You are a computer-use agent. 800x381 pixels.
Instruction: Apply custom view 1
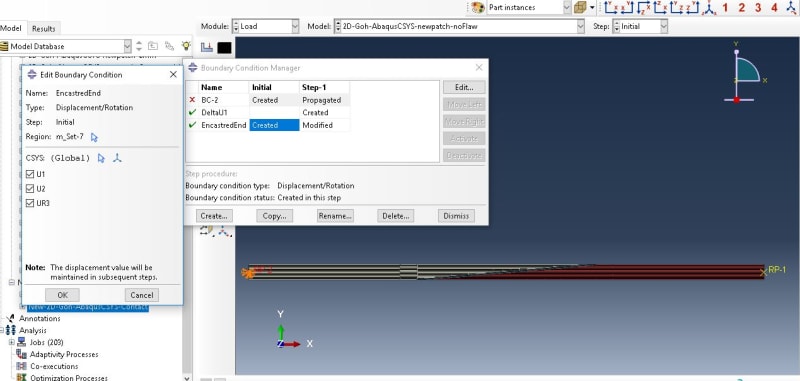coord(725,8)
